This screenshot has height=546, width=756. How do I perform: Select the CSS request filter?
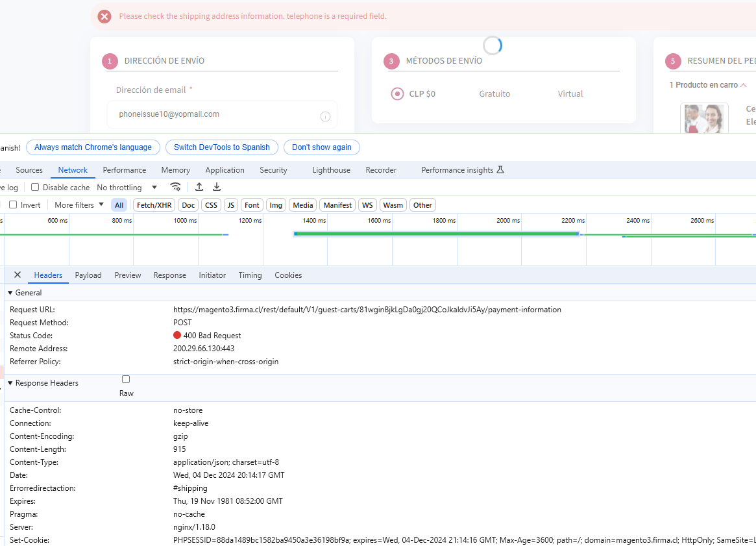(210, 205)
